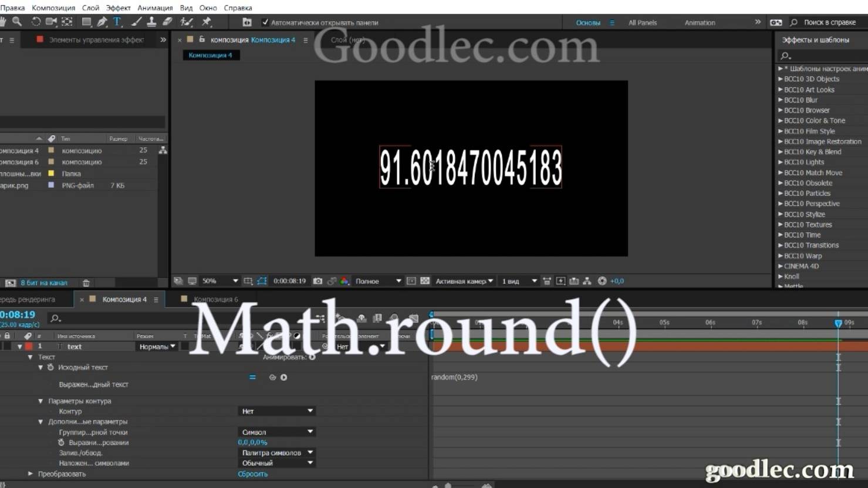Click the Основы workspace label

coord(588,22)
